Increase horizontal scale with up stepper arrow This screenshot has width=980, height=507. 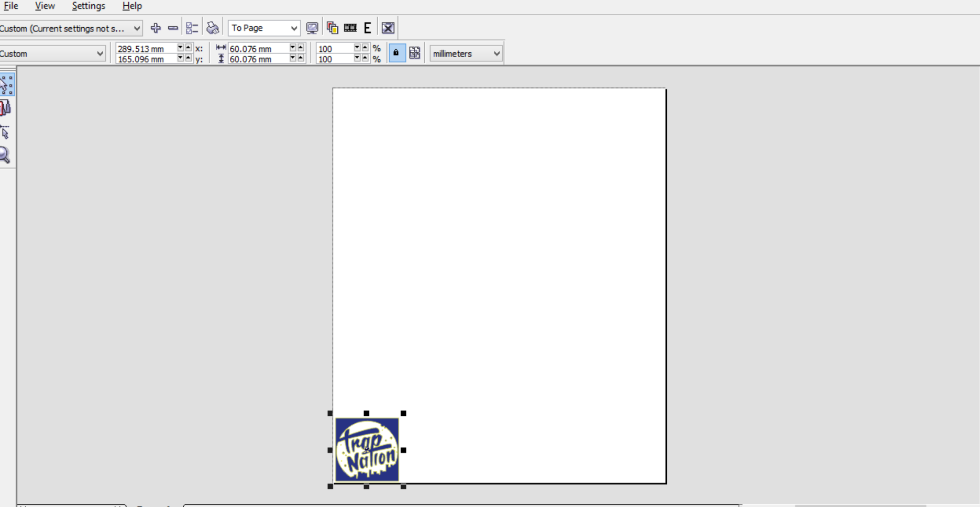pyautogui.click(x=365, y=48)
